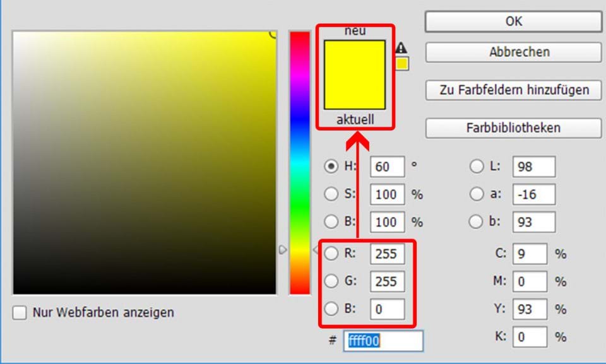Click Zu Farbfeldern hinzufügen
The image size is (606, 364).
point(513,89)
